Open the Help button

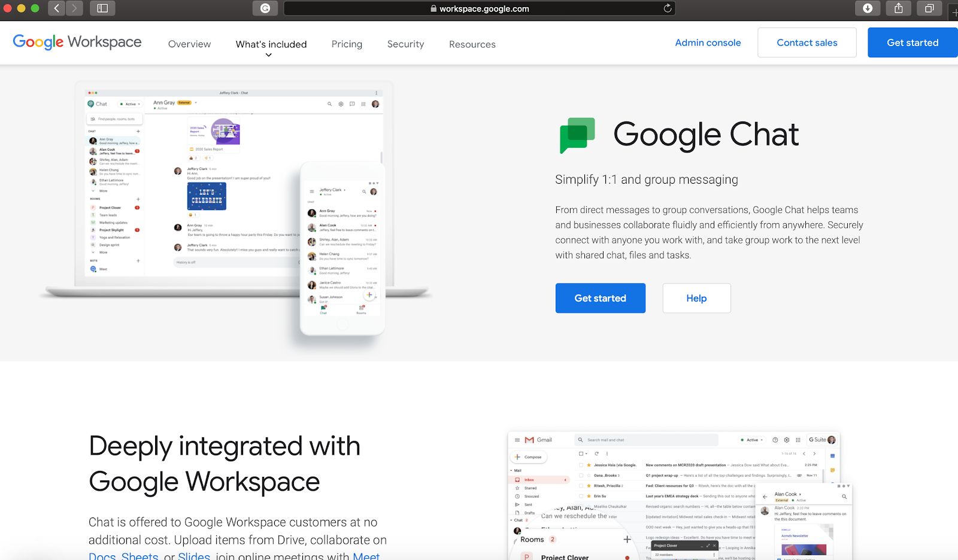point(696,298)
